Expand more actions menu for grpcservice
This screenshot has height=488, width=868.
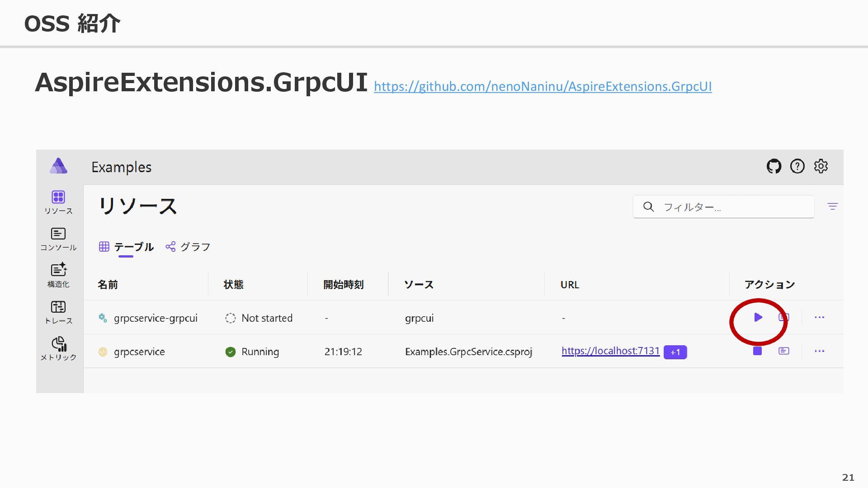coord(819,351)
